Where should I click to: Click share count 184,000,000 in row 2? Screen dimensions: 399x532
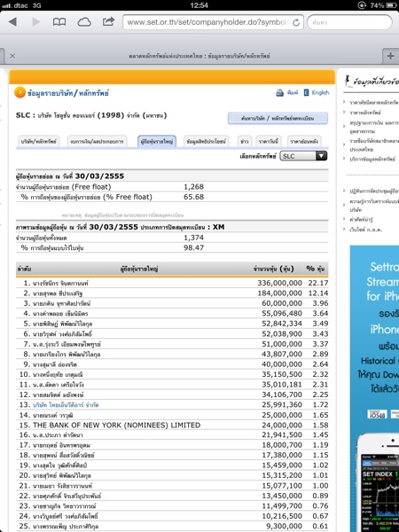(x=279, y=293)
